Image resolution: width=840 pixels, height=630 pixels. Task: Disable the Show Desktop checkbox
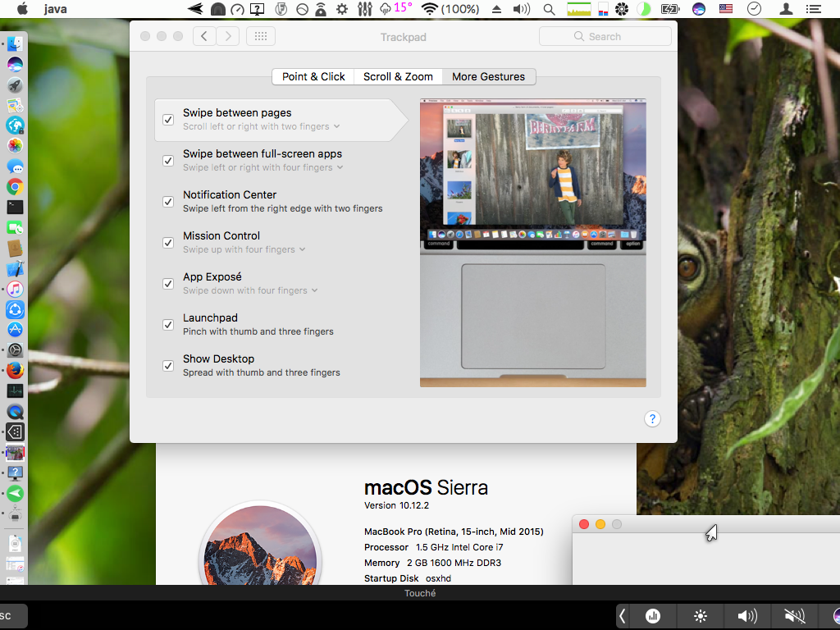point(168,366)
